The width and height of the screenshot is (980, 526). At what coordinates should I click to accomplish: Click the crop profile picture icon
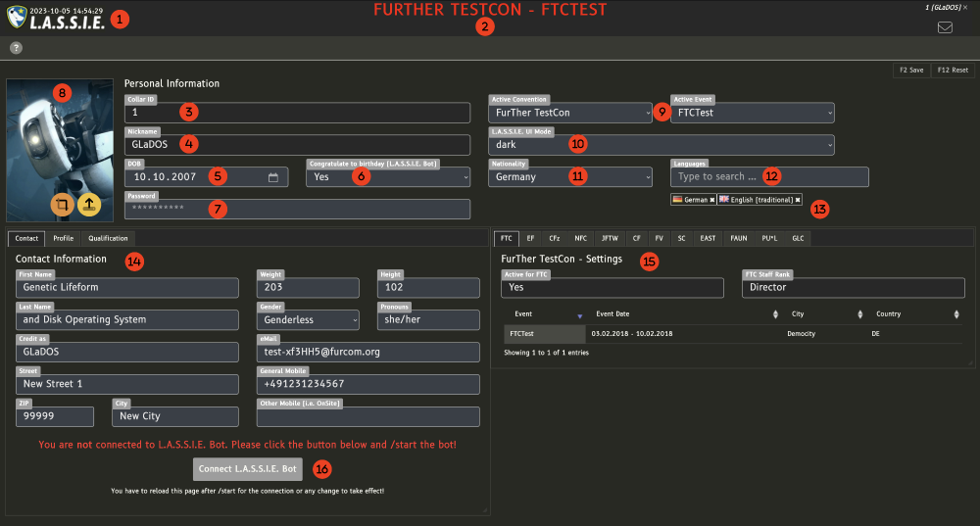click(x=62, y=205)
